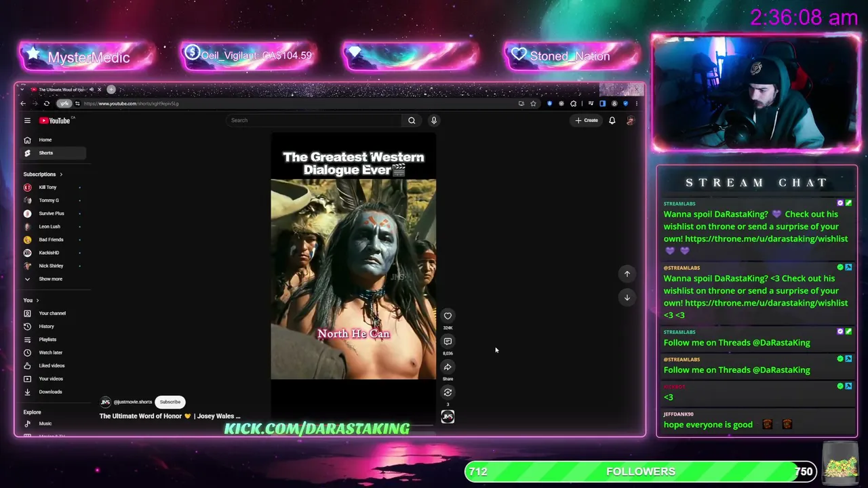Start voice search with the microphone

coord(434,121)
